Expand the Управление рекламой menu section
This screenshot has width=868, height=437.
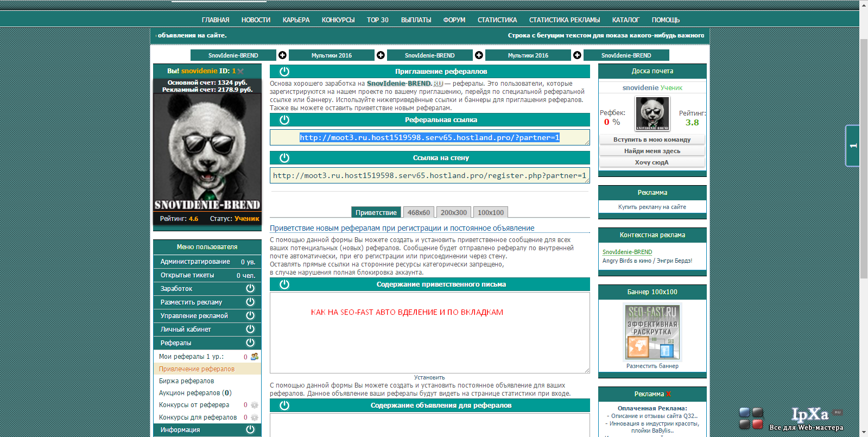pyautogui.click(x=207, y=316)
